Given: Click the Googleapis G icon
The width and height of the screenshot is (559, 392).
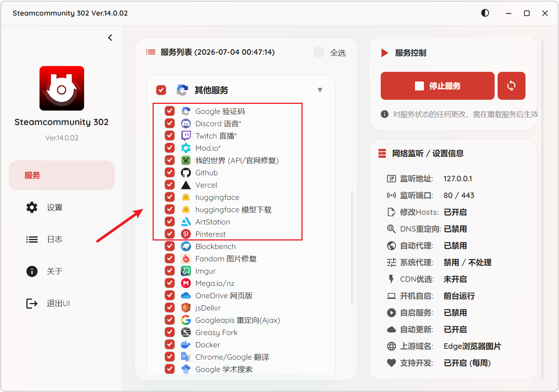Looking at the screenshot, I should pyautogui.click(x=186, y=320).
